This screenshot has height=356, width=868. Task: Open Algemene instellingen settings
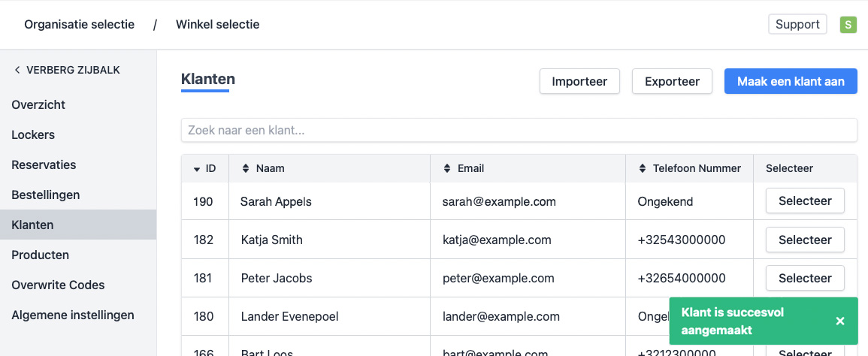[73, 315]
